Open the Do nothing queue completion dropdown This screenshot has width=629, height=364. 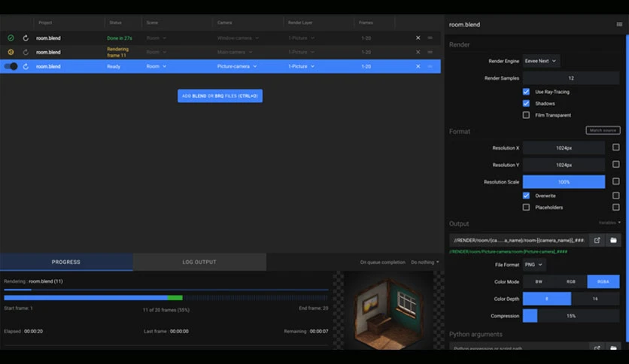pyautogui.click(x=425, y=262)
